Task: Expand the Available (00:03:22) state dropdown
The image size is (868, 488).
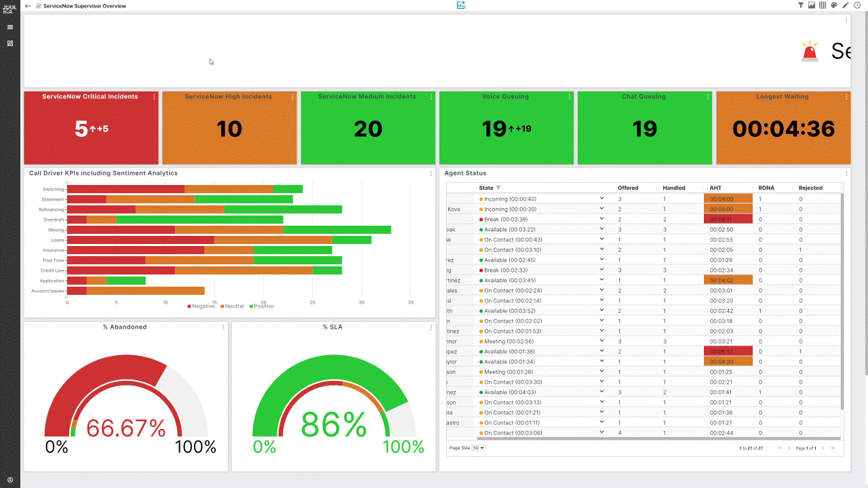Action: [x=601, y=229]
